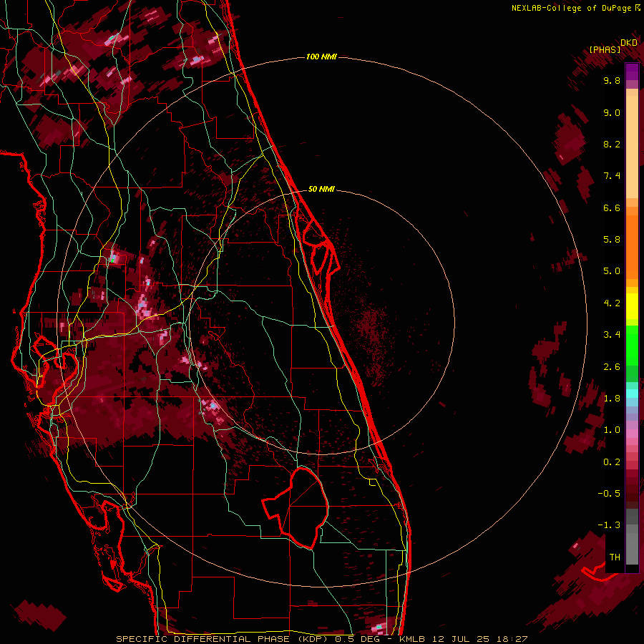Select the "6.6" value on the scale
The image size is (644, 644).
[x=612, y=208]
